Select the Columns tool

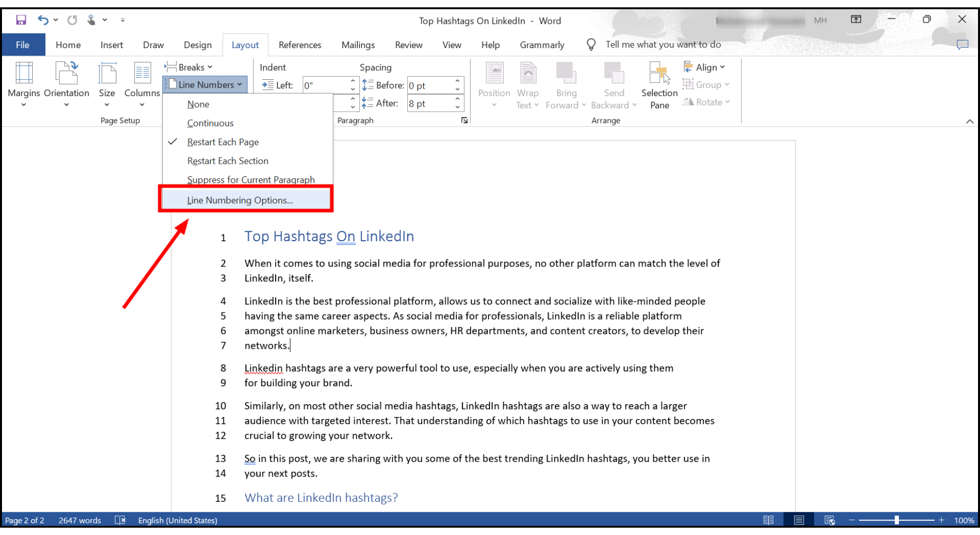tap(142, 85)
